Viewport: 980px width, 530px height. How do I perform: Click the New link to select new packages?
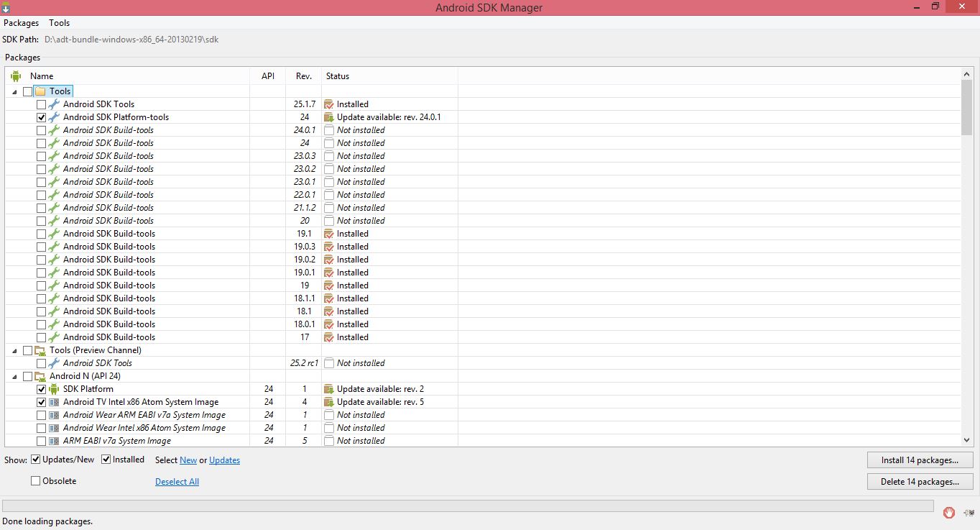188,460
